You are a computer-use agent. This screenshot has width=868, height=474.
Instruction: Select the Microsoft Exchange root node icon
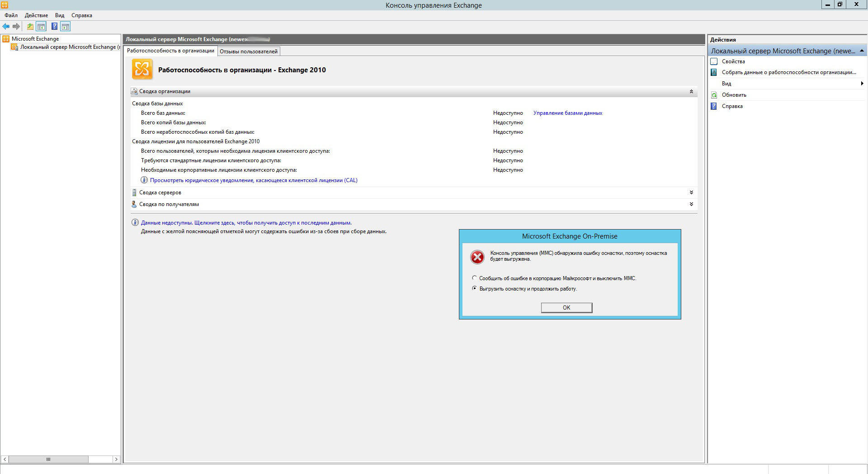6,39
